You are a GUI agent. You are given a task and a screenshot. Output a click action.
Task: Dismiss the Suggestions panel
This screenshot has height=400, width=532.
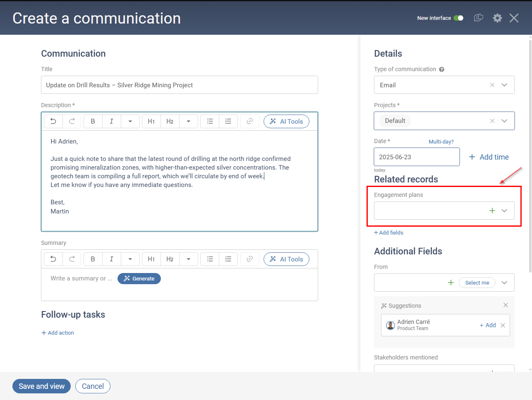click(x=506, y=305)
